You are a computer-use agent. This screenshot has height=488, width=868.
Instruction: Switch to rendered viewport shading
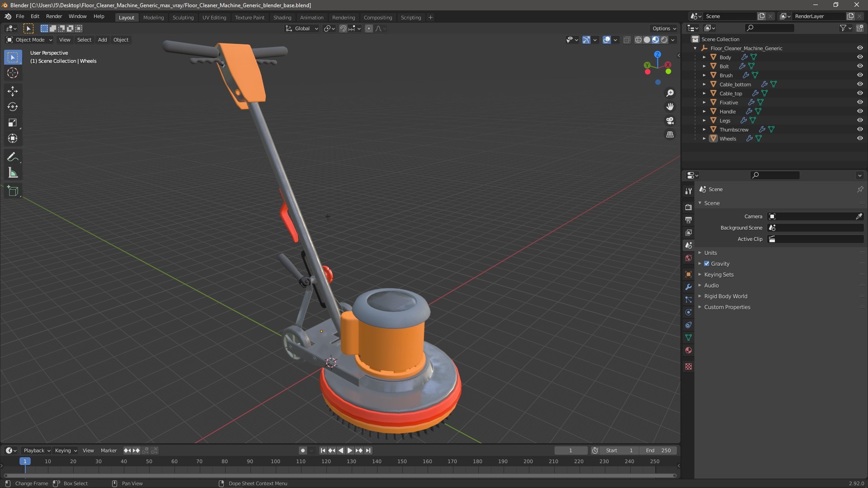[x=664, y=40]
